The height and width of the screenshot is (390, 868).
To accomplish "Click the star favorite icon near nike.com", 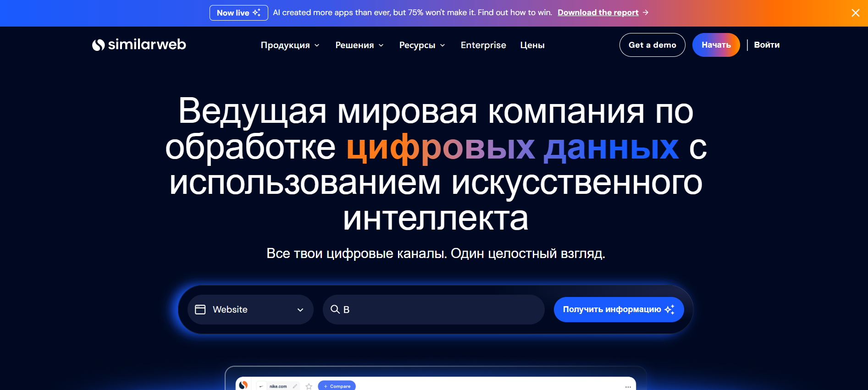I will 309,386.
